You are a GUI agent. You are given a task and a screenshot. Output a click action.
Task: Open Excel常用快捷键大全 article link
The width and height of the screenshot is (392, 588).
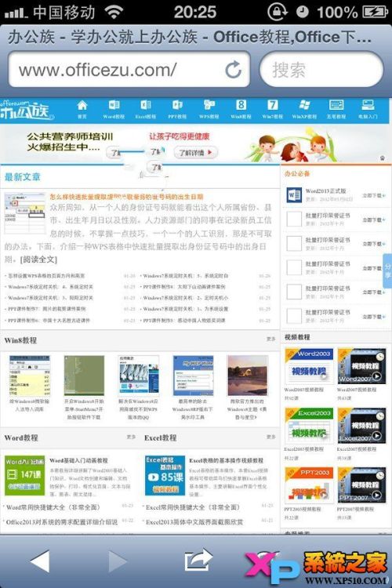(x=192, y=507)
